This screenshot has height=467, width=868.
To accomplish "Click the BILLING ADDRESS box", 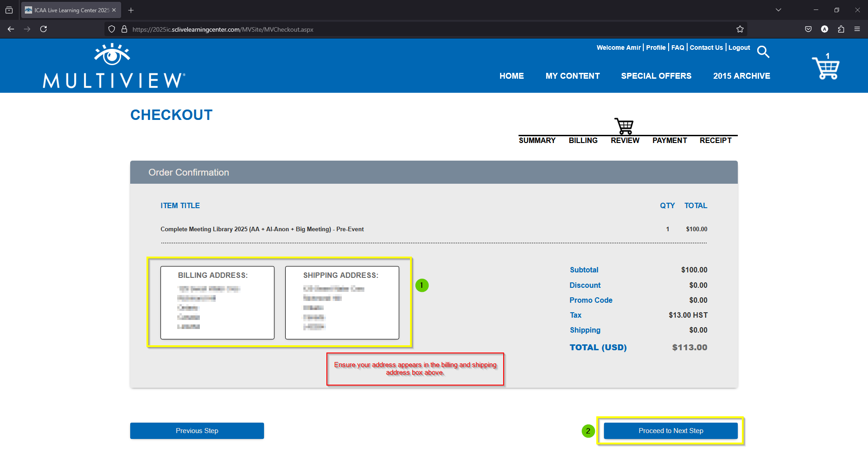I will point(217,303).
